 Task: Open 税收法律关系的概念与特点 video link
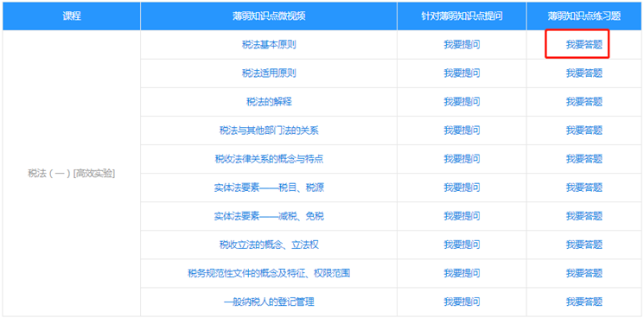(x=269, y=159)
